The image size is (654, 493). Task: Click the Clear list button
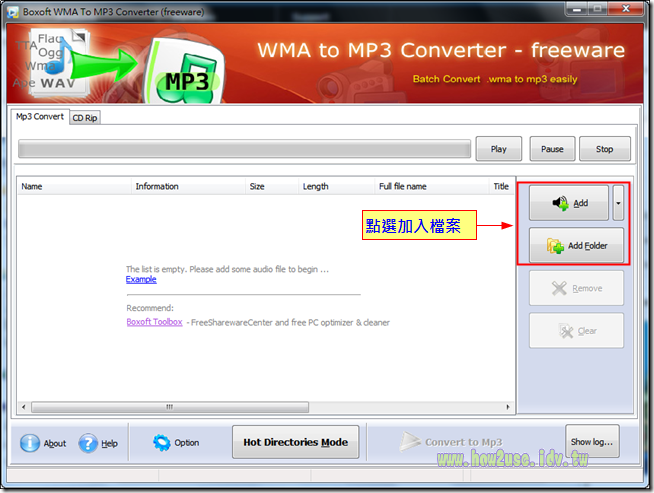(575, 331)
